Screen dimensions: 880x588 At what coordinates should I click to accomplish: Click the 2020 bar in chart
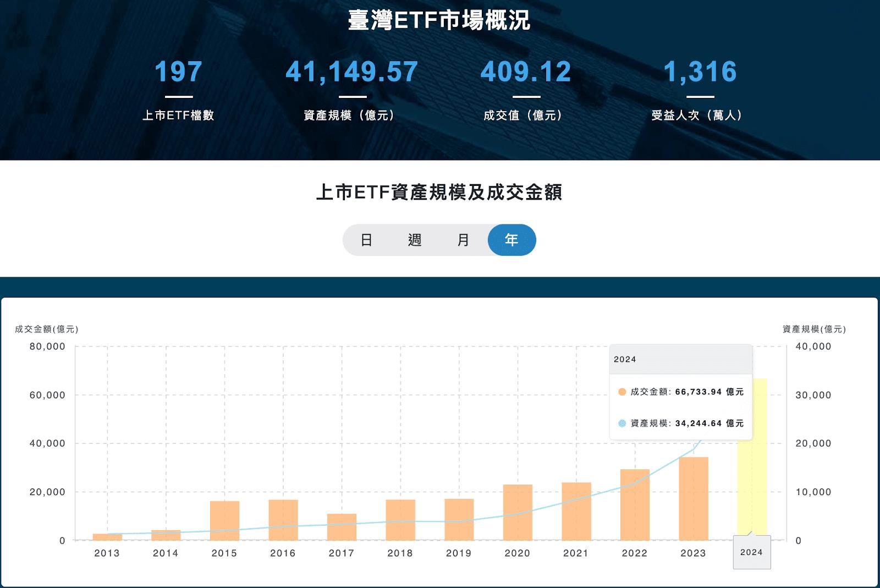click(518, 512)
